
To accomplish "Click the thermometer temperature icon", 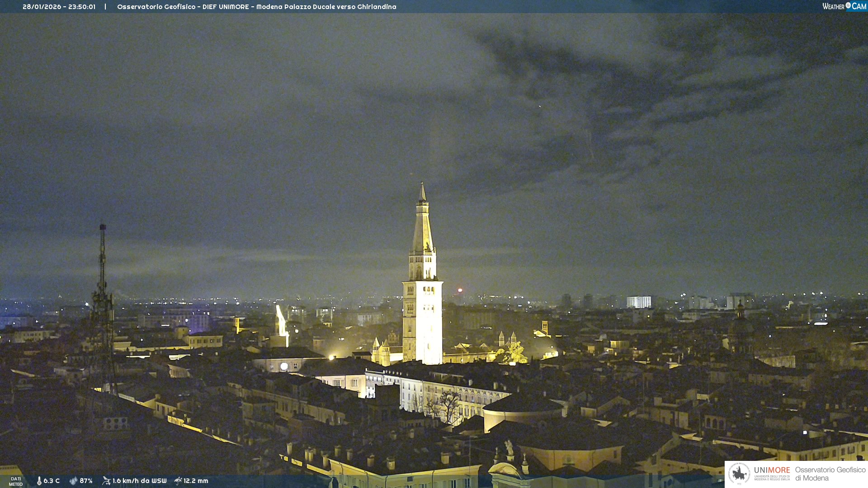I will [39, 481].
